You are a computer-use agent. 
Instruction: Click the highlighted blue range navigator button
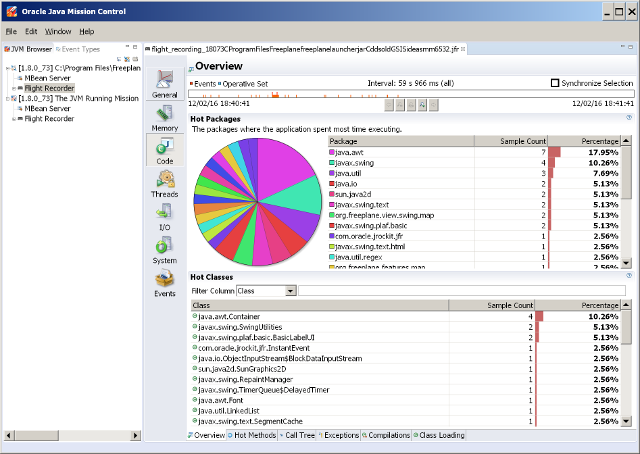(422, 105)
